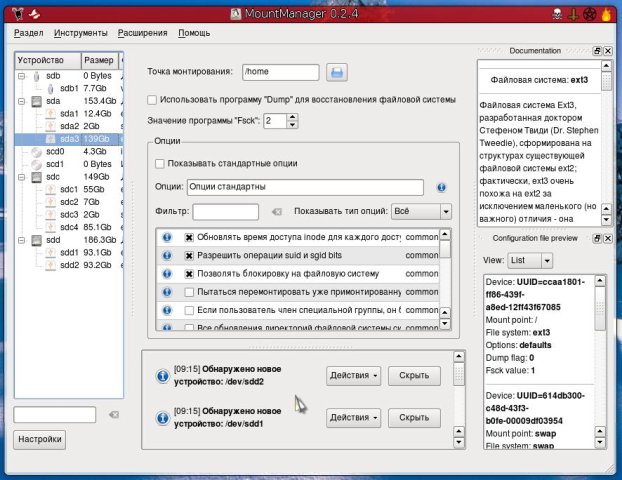Image resolution: width=622 pixels, height=480 pixels.
Task: Collapse the sda tree node
Action: [x=22, y=101]
